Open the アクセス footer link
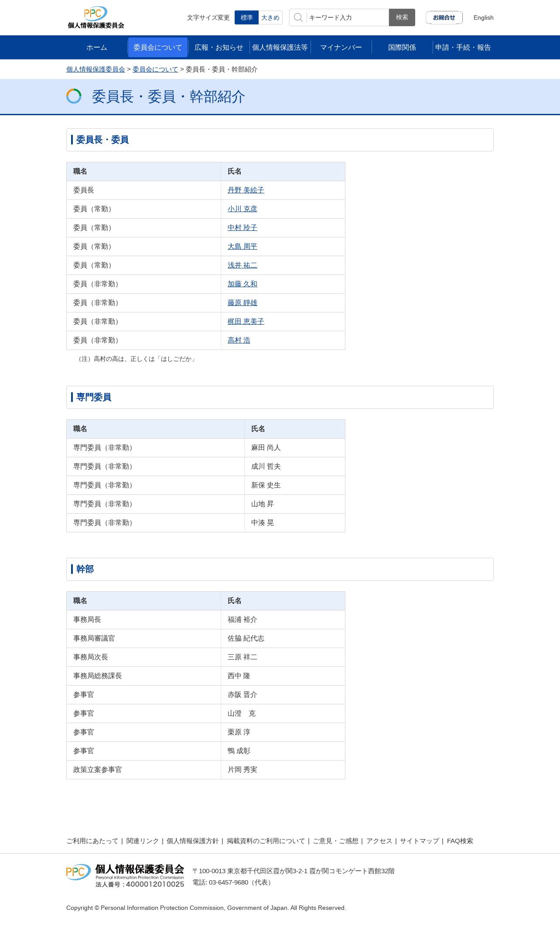This screenshot has width=560, height=926. [x=379, y=841]
